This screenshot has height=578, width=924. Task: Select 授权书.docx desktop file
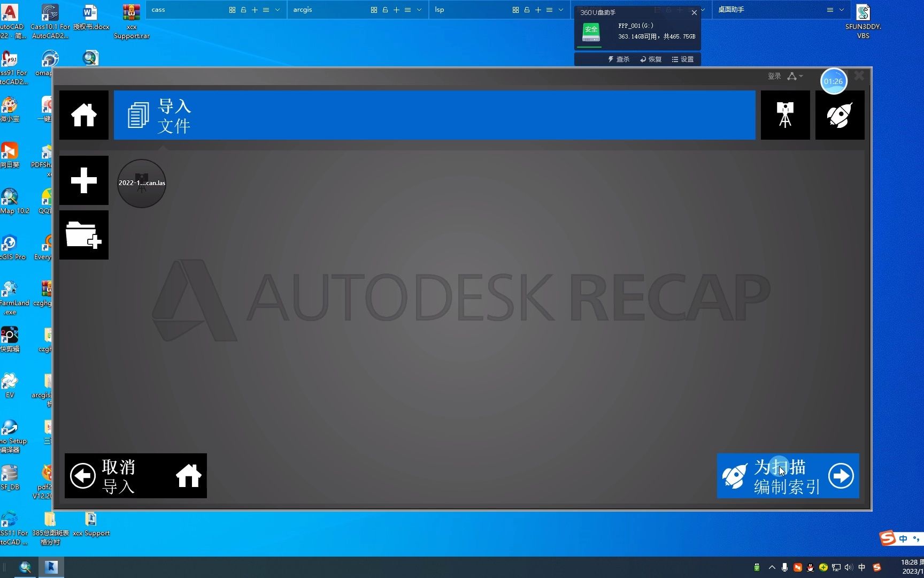tap(91, 17)
